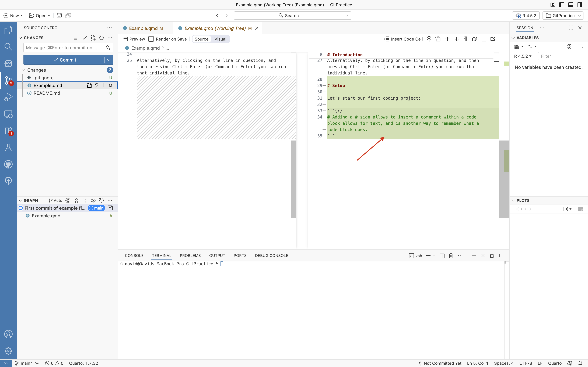The width and height of the screenshot is (588, 367).
Task: Switch to the Example.qmd editor tab
Action: 143,28
